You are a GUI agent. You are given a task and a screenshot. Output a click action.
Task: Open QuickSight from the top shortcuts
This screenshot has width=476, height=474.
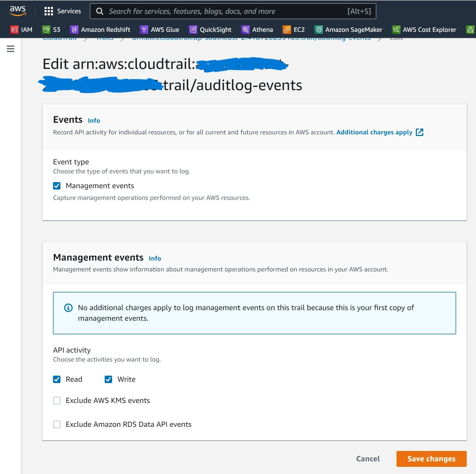[211, 29]
